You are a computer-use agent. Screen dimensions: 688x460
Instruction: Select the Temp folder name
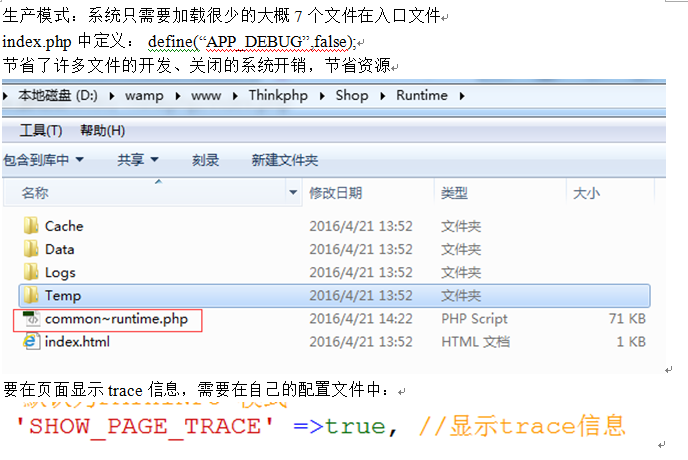pos(63,295)
